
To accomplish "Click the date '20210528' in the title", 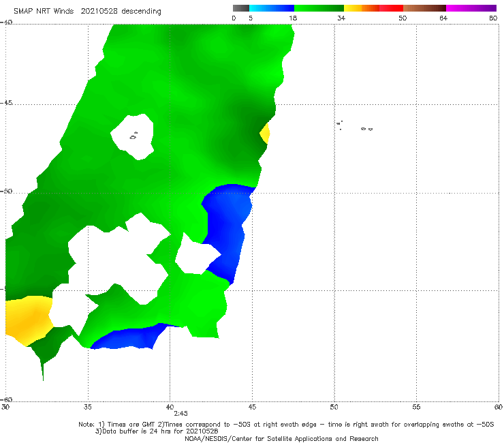I will (99, 11).
